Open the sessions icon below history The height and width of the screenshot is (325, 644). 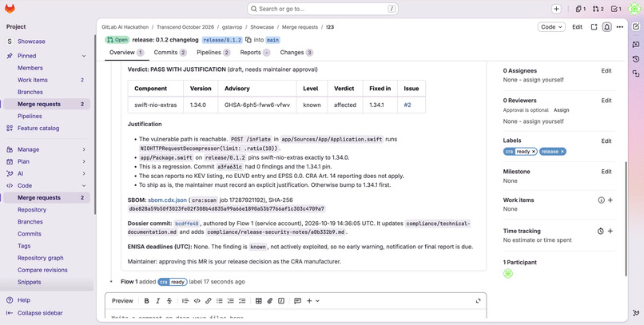click(636, 73)
